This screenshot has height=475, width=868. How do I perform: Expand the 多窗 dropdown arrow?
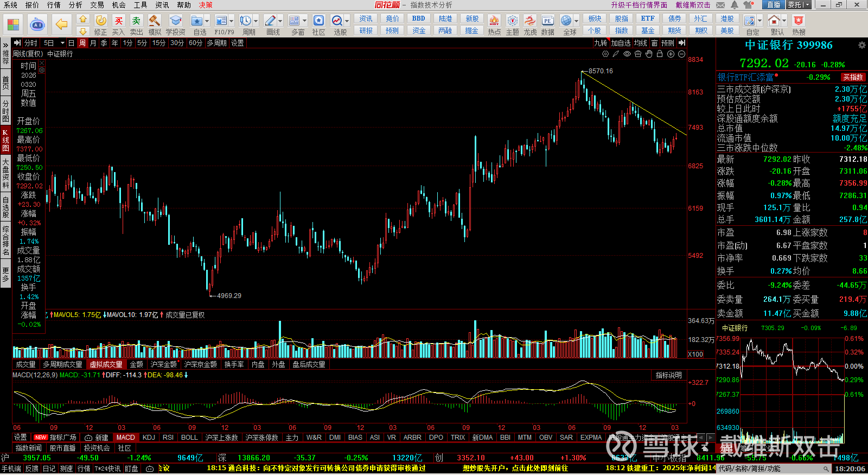pos(304,22)
